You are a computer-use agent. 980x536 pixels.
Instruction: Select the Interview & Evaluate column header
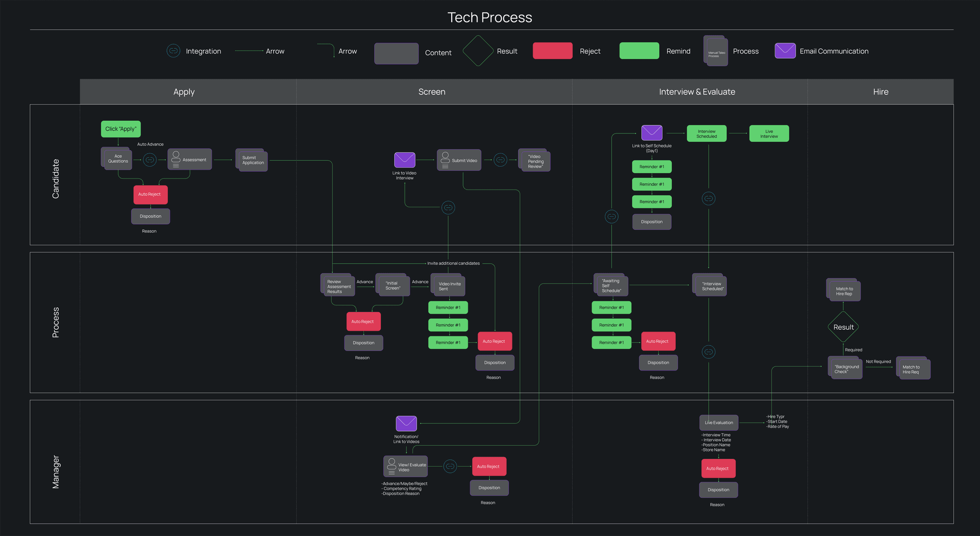pos(697,92)
